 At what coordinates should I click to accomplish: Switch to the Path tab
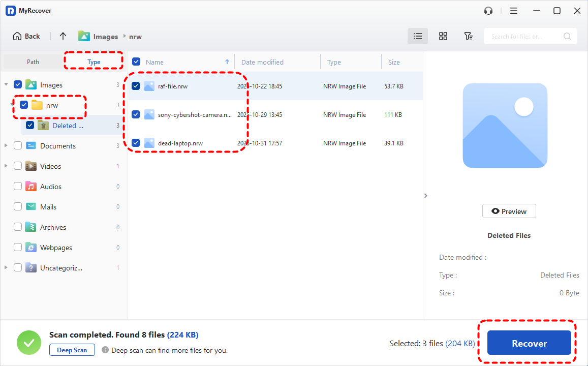(33, 62)
